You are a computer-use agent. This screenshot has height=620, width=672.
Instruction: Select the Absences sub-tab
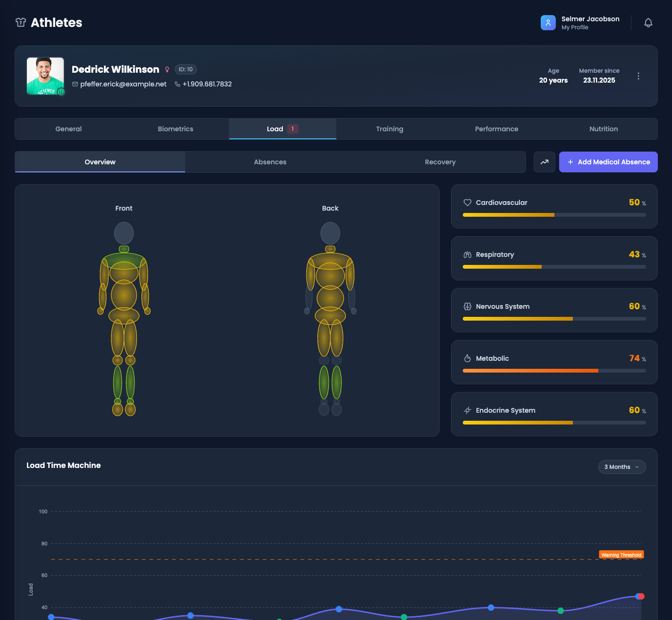point(270,162)
